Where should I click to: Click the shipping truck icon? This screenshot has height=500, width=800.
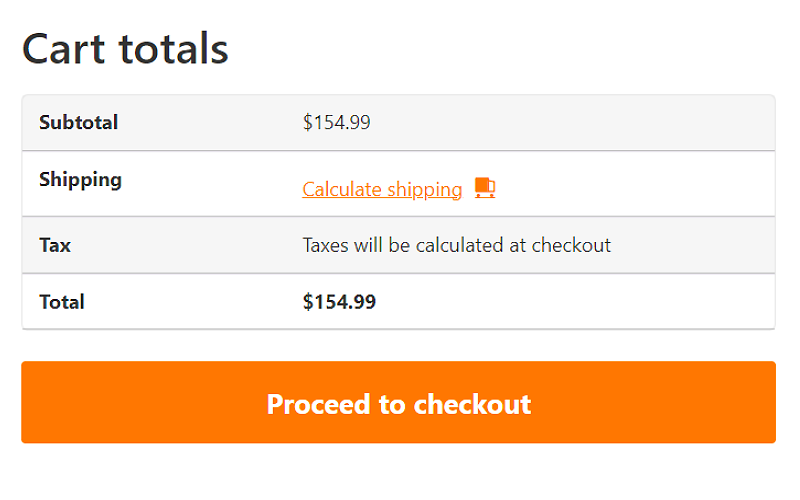[485, 188]
